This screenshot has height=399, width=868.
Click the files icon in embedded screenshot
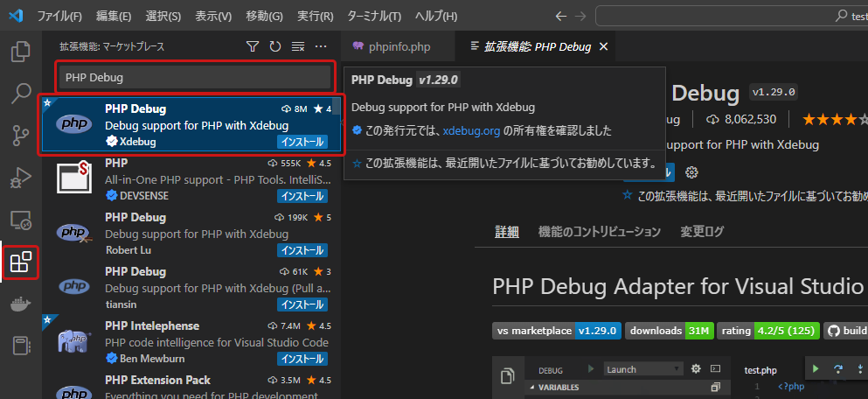(x=507, y=375)
